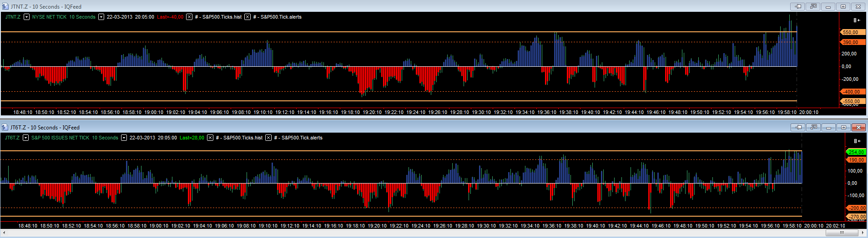
Task: Click the JT6T.Z - 10 Seconds - IQFeed title
Action: click(x=45, y=128)
